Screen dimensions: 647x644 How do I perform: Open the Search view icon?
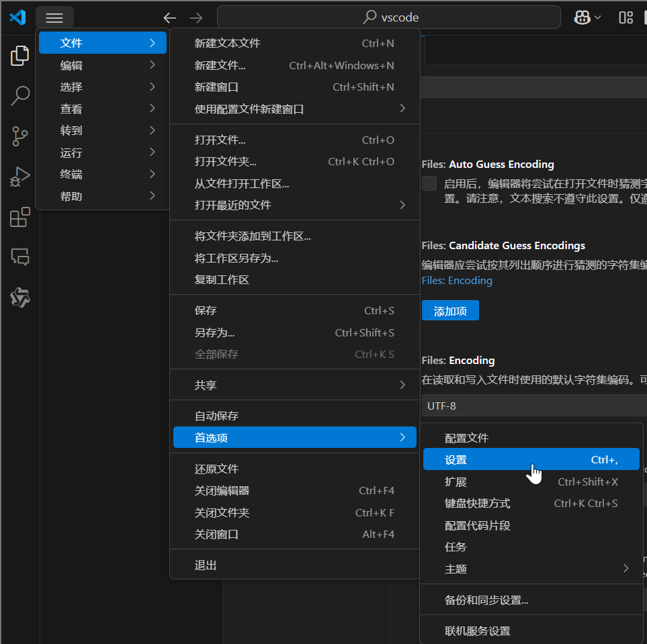click(19, 96)
